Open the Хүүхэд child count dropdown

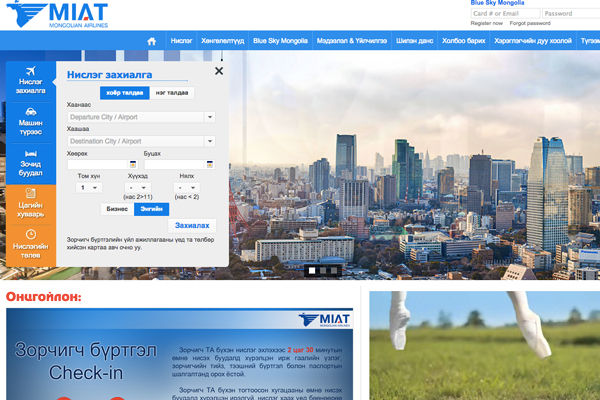138,188
